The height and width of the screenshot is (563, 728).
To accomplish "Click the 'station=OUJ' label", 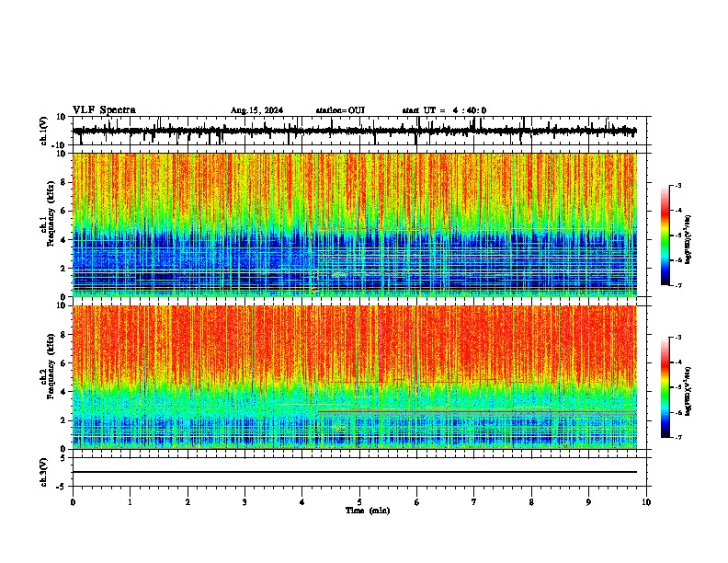I will [x=340, y=110].
